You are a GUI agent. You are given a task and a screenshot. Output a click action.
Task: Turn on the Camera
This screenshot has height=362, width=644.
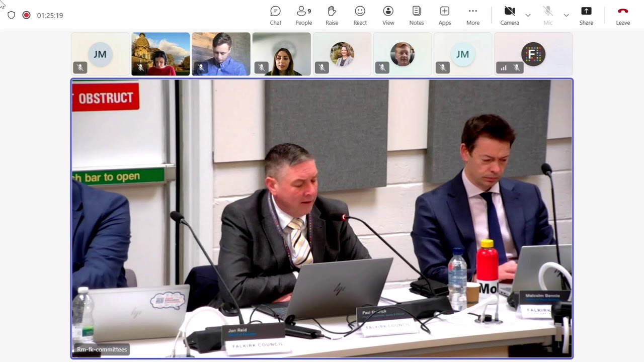click(510, 16)
